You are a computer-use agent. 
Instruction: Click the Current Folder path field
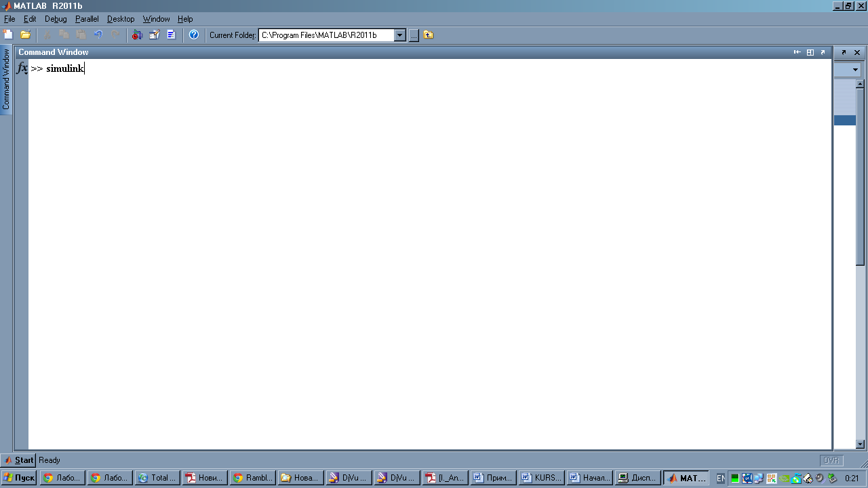click(x=327, y=35)
